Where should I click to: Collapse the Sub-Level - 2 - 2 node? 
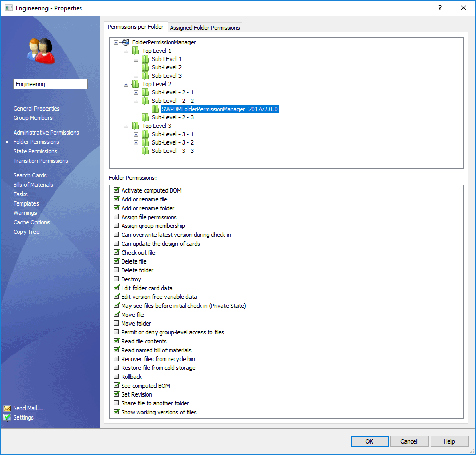[x=136, y=101]
